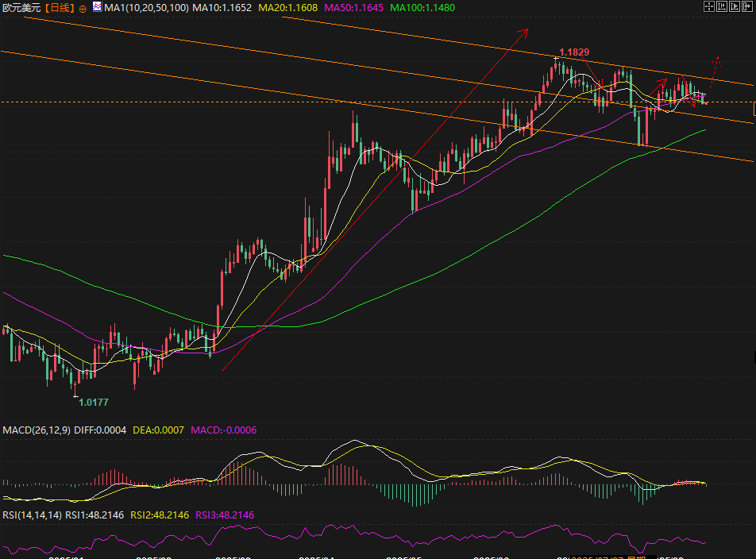Open the MA indicator chart icon

click(x=97, y=6)
